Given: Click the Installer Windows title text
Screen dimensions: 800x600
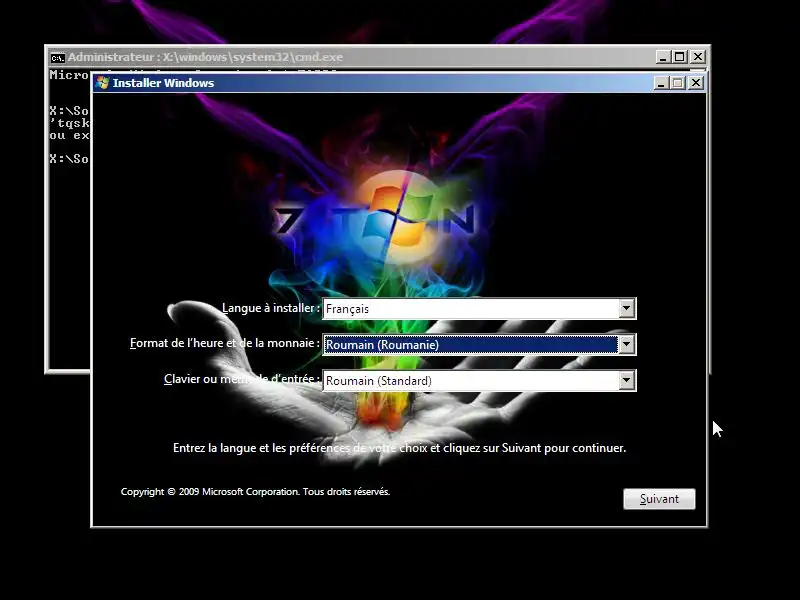Looking at the screenshot, I should pos(163,83).
